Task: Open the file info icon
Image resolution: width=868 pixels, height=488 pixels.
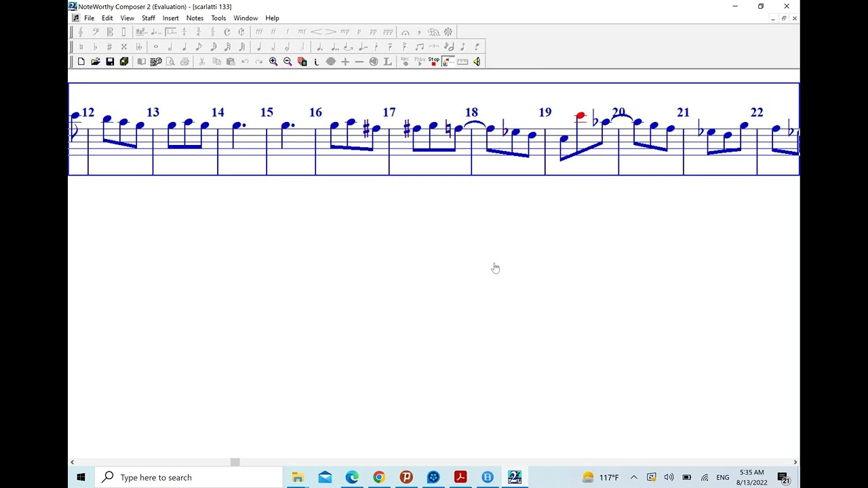Action: click(316, 62)
